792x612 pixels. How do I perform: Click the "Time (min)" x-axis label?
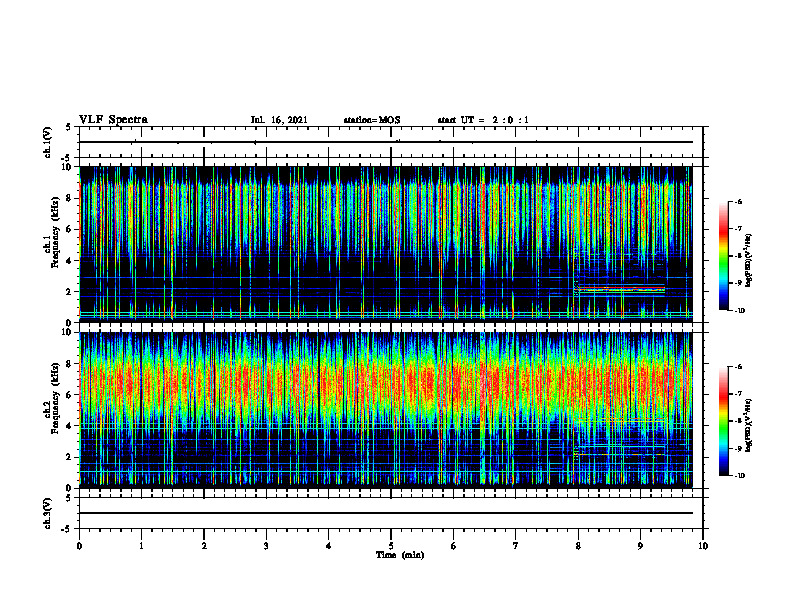tap(400, 555)
